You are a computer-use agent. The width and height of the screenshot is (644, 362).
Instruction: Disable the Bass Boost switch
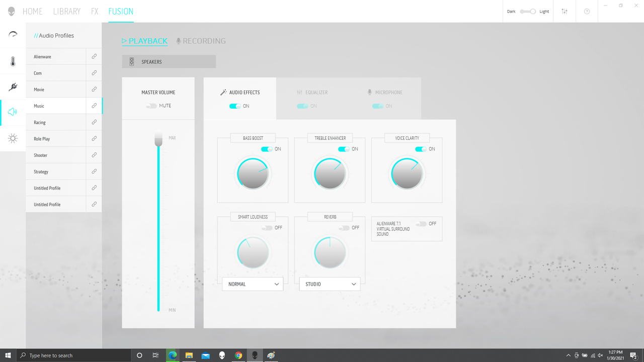pos(267,149)
